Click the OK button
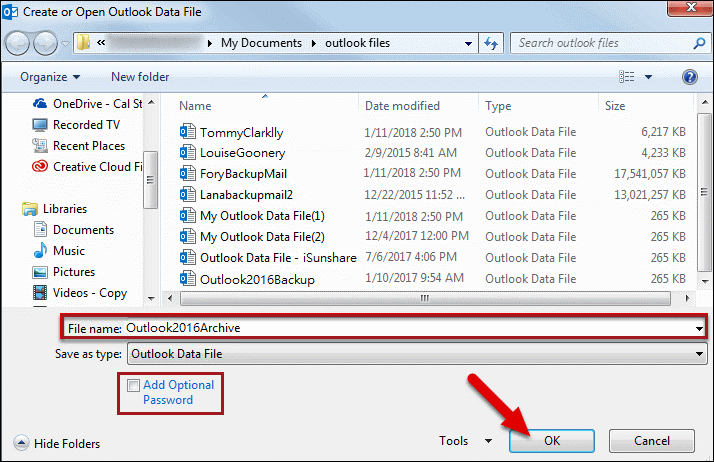The width and height of the screenshot is (714, 462). (552, 441)
